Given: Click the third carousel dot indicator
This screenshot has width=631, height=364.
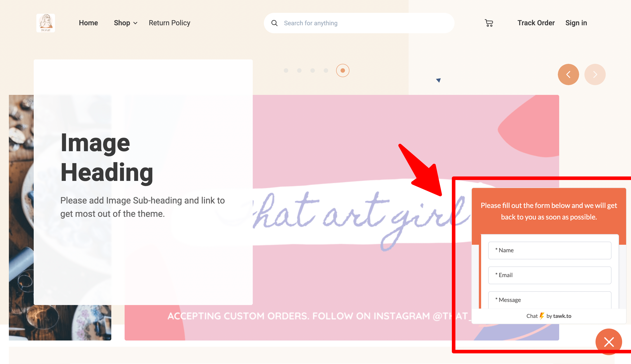Looking at the screenshot, I should [313, 70].
